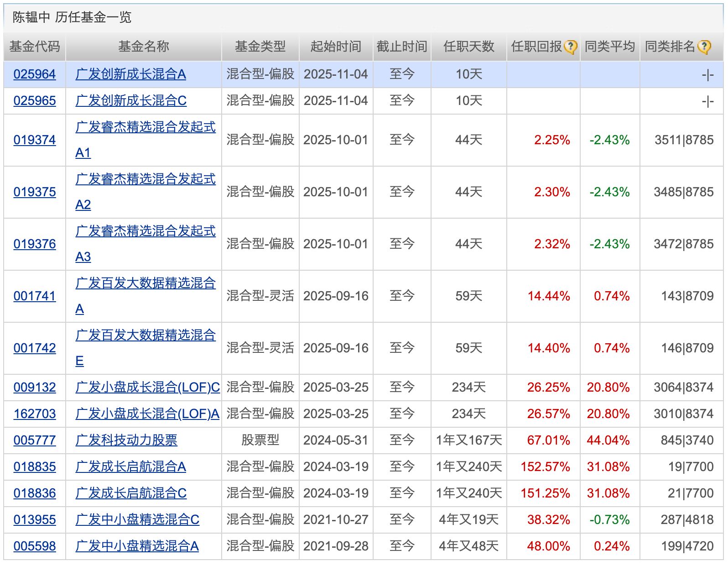Click the 基金类型 column header
Image resolution: width=728 pixels, height=566 pixels.
pyautogui.click(x=260, y=47)
